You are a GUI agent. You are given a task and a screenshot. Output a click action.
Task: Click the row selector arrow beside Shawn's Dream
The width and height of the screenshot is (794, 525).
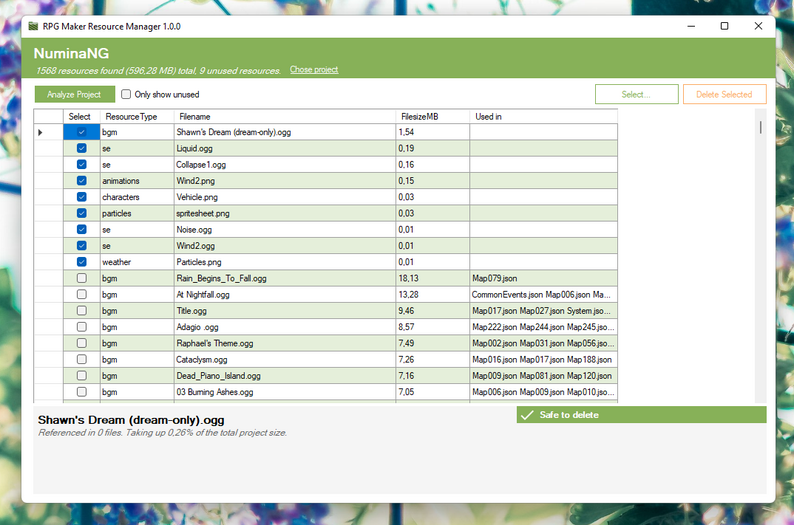point(40,133)
